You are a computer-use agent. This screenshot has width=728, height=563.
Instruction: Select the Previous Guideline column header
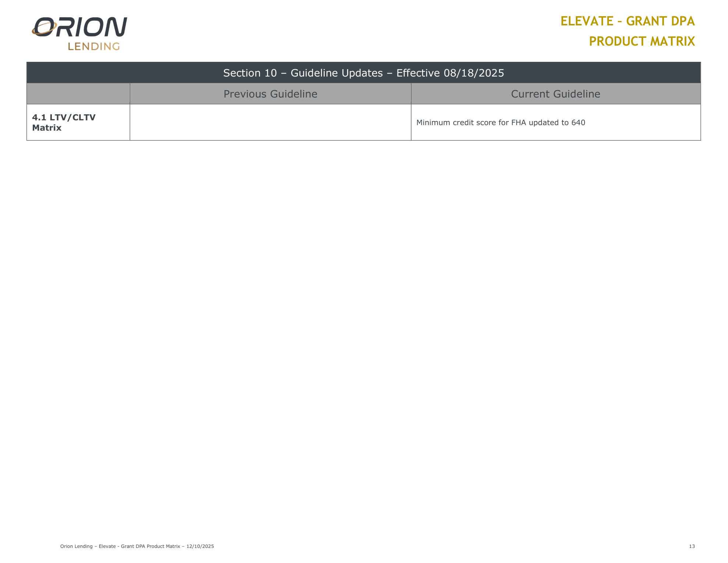(270, 94)
